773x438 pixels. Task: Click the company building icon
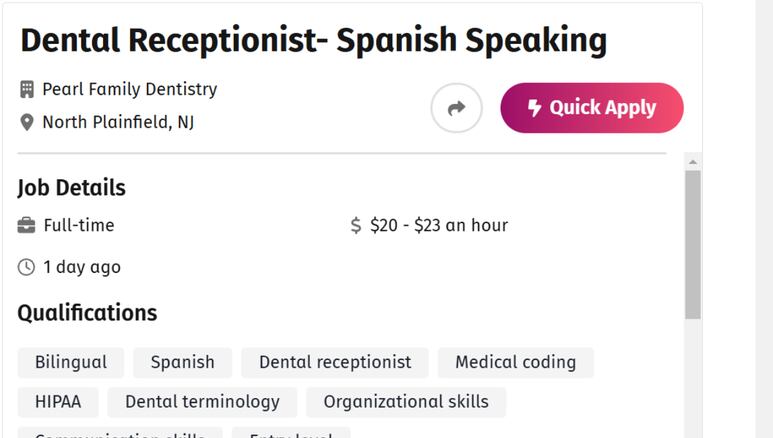[x=27, y=89]
